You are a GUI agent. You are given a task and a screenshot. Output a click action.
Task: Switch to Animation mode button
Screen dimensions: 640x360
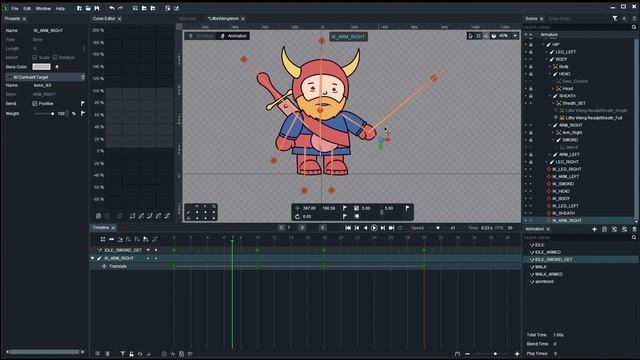pyautogui.click(x=233, y=36)
